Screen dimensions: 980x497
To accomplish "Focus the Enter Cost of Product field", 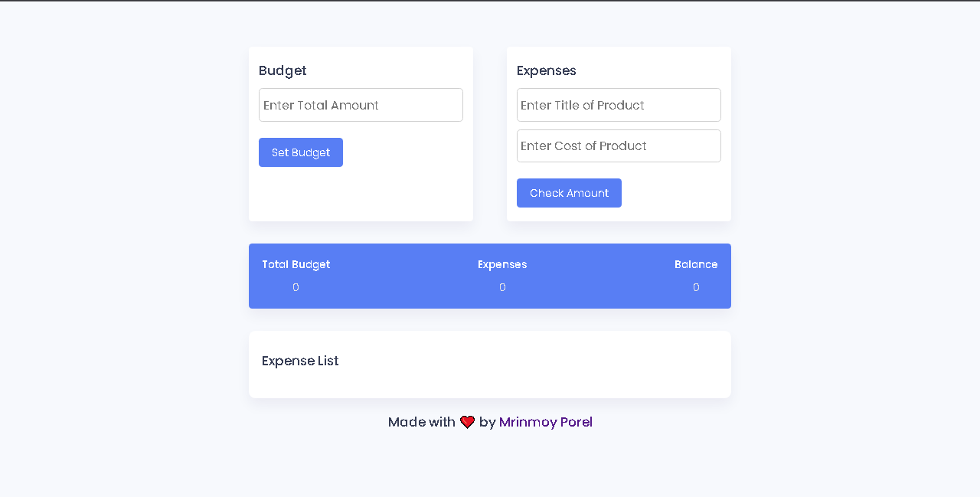I will point(619,146).
